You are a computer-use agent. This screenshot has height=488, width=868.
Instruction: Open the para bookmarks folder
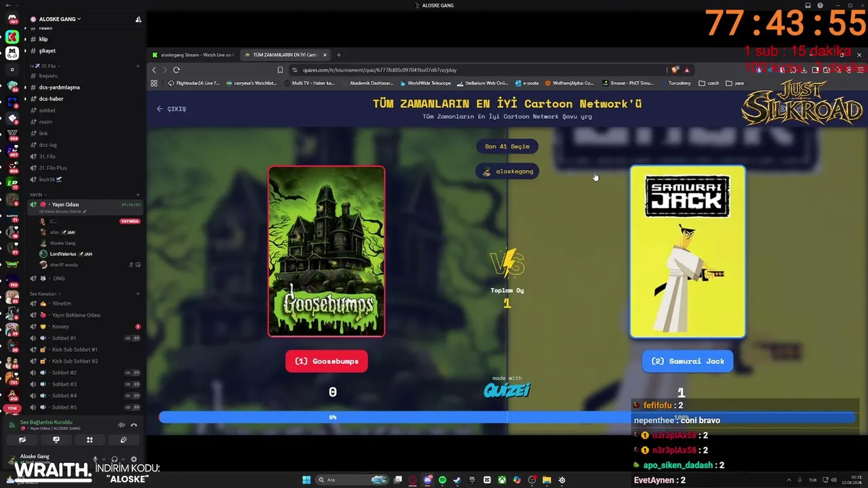click(x=735, y=83)
